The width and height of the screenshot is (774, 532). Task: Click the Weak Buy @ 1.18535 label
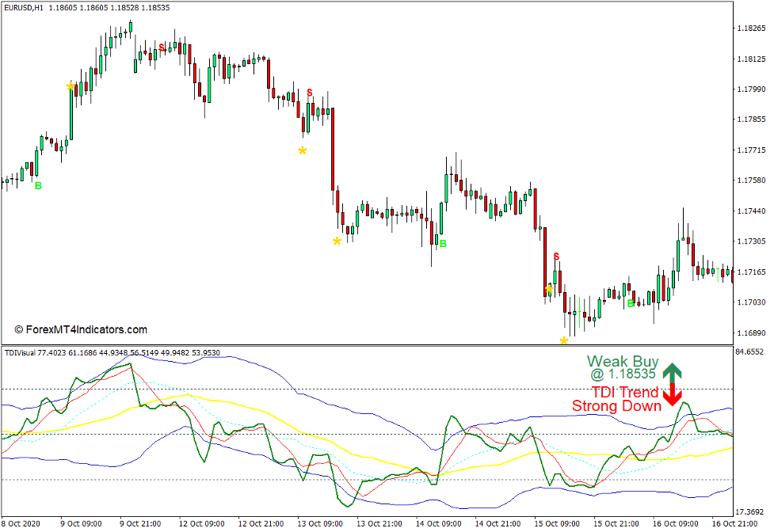click(623, 369)
